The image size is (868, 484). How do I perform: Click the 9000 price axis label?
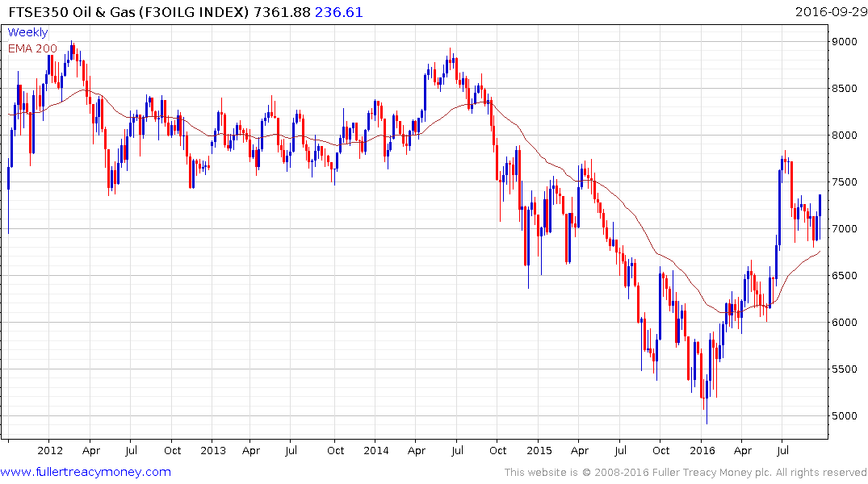pyautogui.click(x=845, y=41)
